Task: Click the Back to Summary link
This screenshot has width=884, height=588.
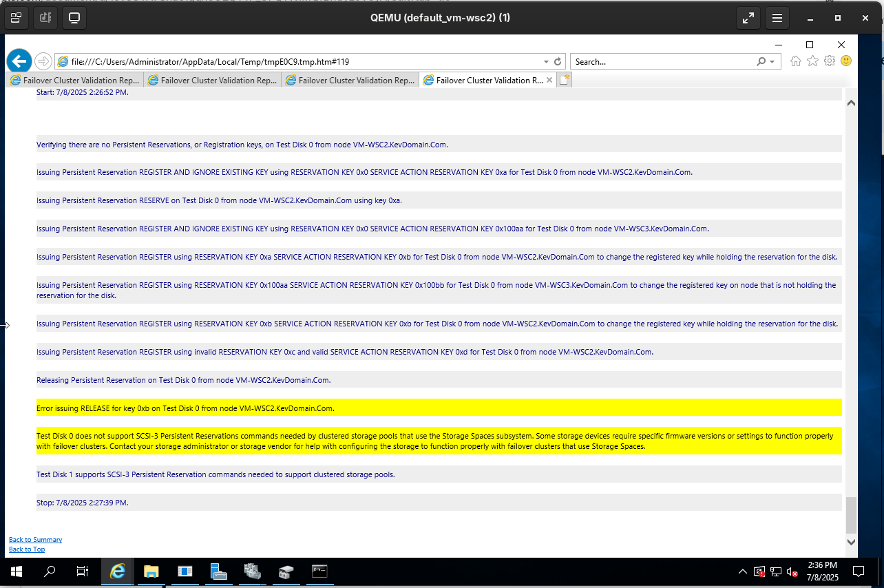Action: (x=35, y=540)
